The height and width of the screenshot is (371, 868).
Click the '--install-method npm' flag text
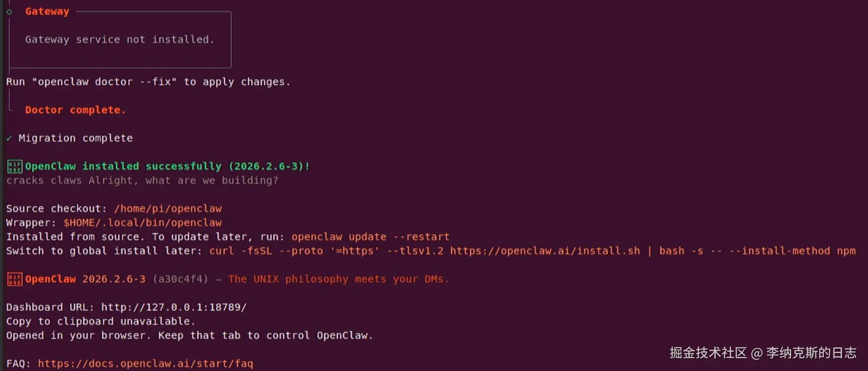point(793,251)
